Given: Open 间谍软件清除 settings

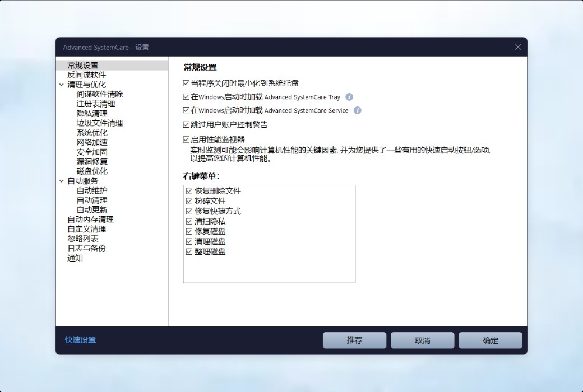Looking at the screenshot, I should 100,95.
